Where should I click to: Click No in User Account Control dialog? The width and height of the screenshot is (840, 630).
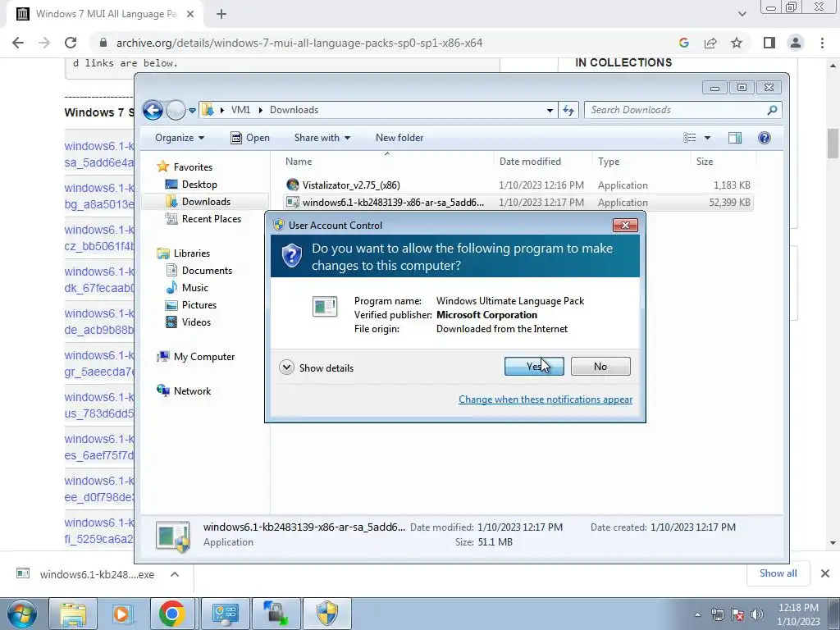click(600, 367)
